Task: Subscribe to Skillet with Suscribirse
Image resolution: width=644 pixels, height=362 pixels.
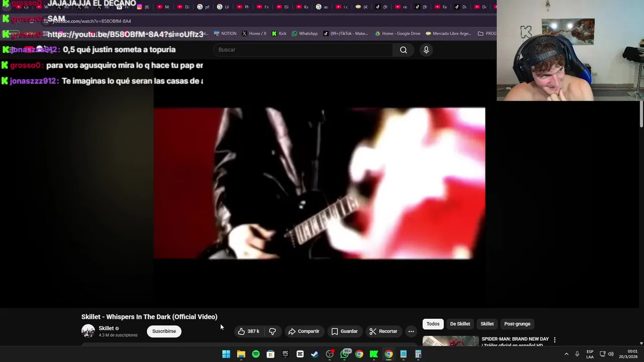Action: (164, 331)
